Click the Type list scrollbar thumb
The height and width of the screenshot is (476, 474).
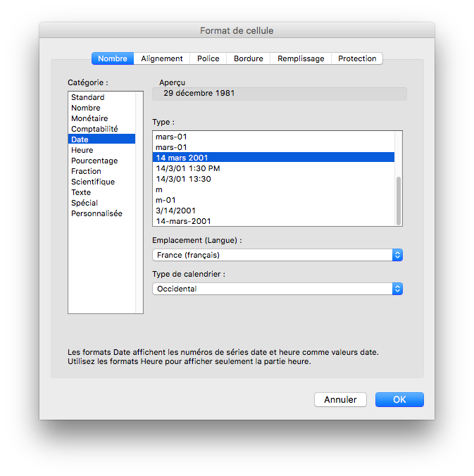(398, 199)
